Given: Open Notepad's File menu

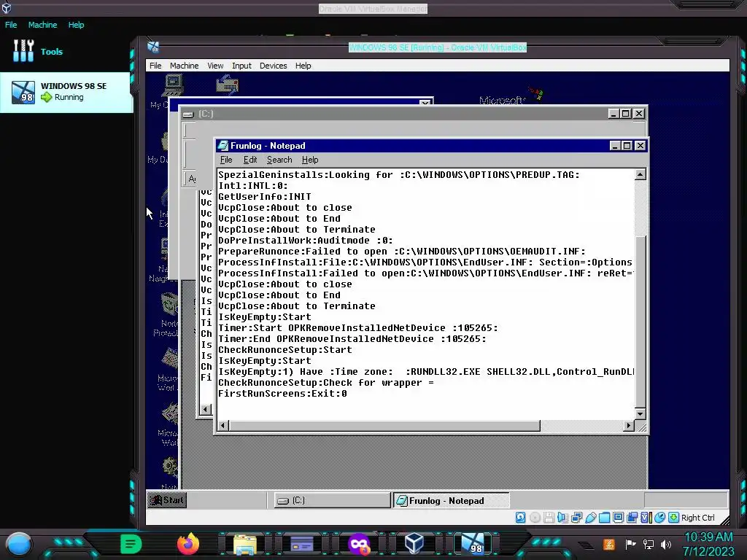Looking at the screenshot, I should [x=226, y=160].
